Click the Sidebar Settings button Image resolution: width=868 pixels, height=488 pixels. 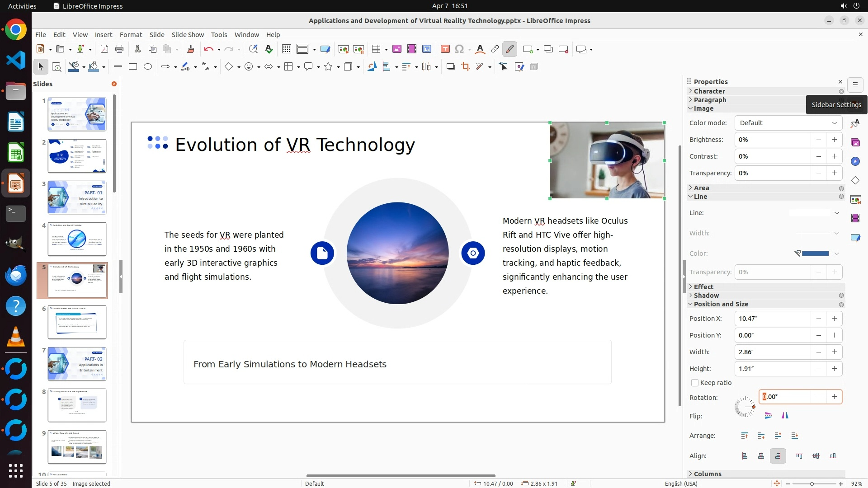coord(855,84)
